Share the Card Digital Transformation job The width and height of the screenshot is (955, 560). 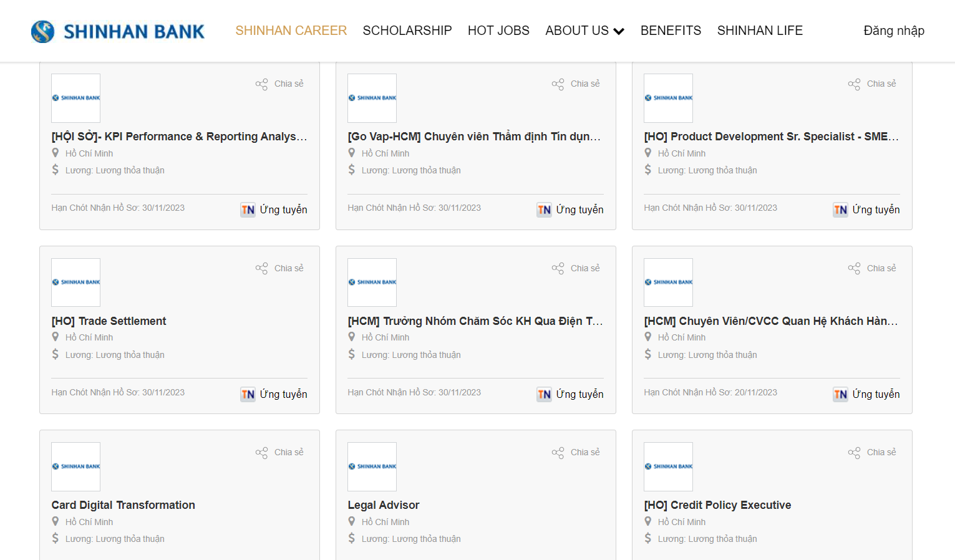[279, 452]
